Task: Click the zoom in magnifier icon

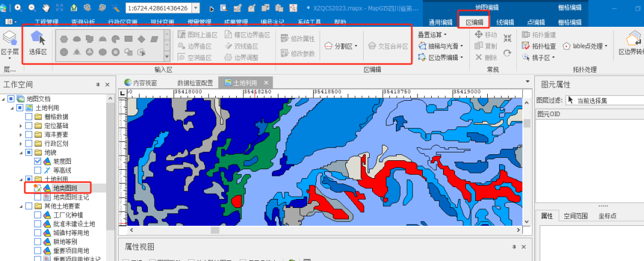Action: pyautogui.click(x=18, y=8)
